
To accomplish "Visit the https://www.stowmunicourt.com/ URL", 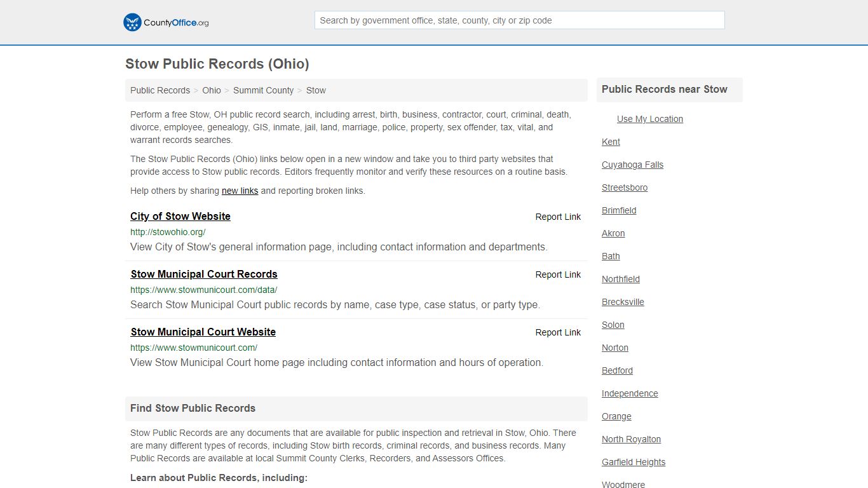I will pyautogui.click(x=194, y=348).
